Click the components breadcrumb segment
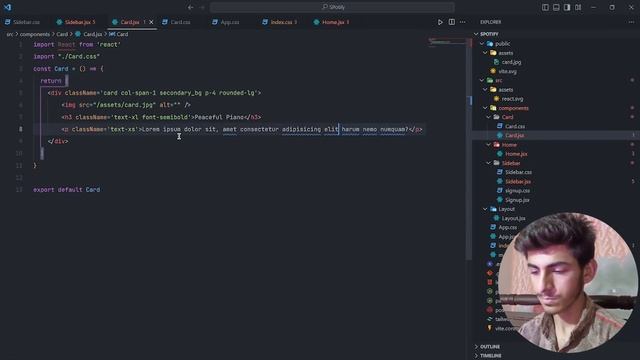 (x=35, y=34)
